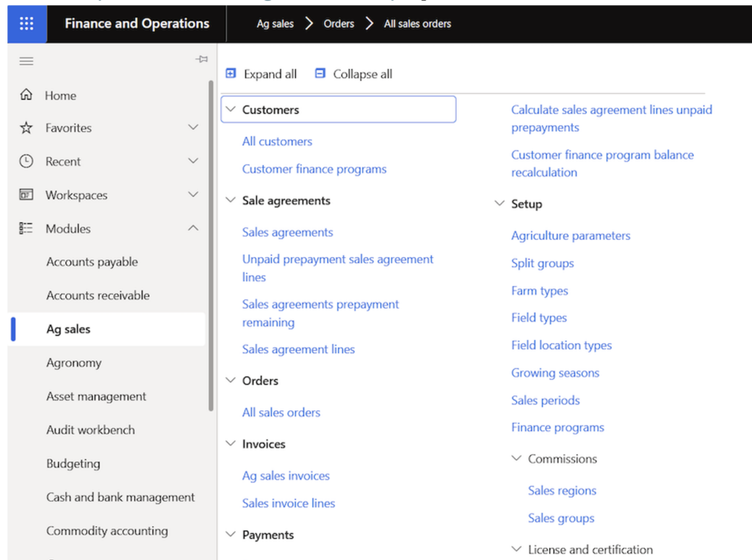The height and width of the screenshot is (560, 752).
Task: Click the Workspaces icon
Action: pyautogui.click(x=26, y=194)
